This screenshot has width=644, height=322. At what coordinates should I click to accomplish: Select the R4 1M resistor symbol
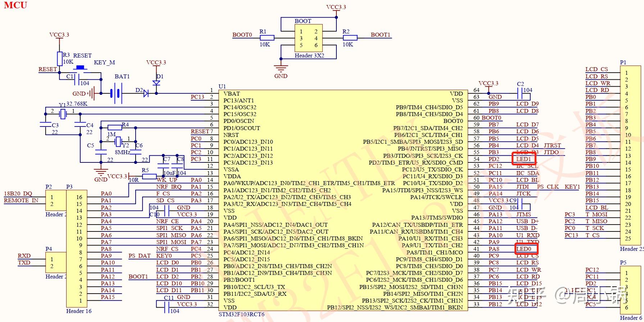[x=115, y=127]
